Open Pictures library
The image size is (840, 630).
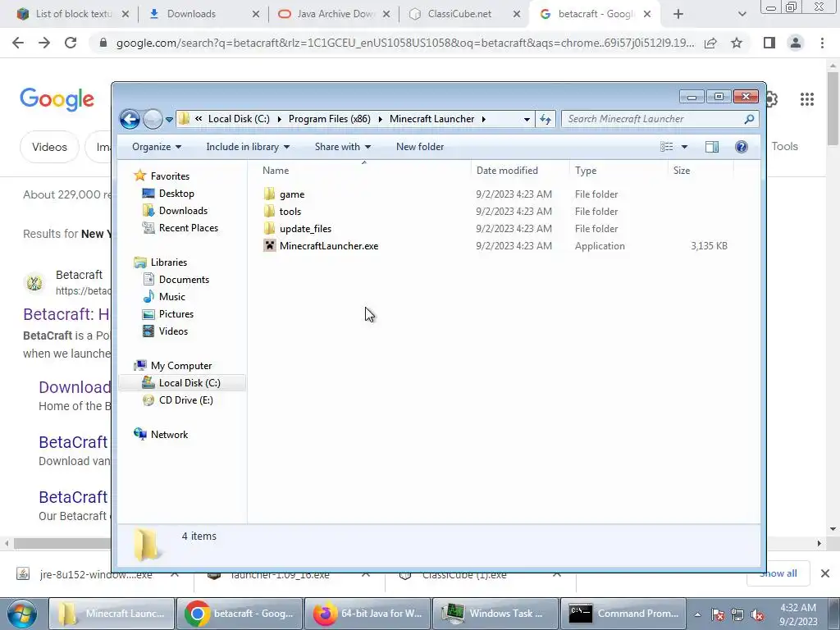176,314
